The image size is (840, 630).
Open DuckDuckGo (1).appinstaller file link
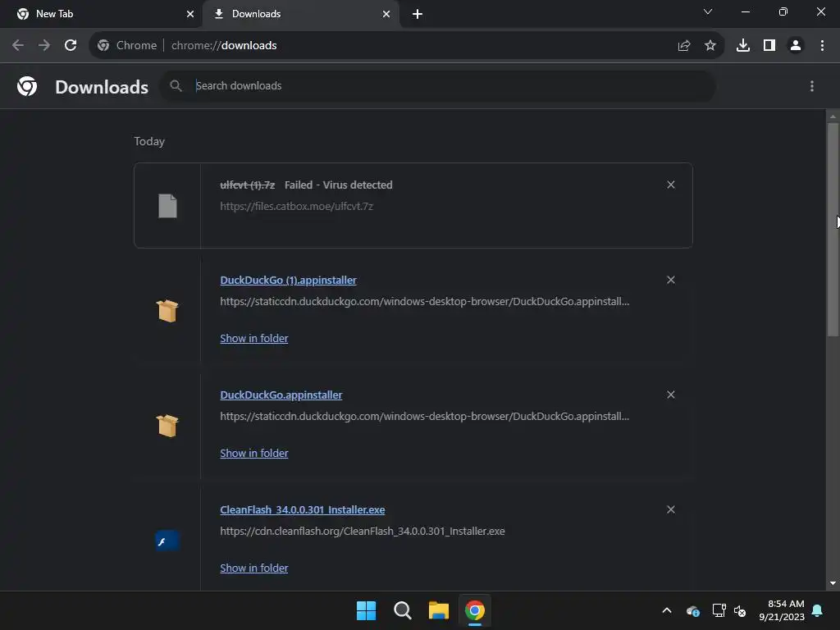point(288,281)
